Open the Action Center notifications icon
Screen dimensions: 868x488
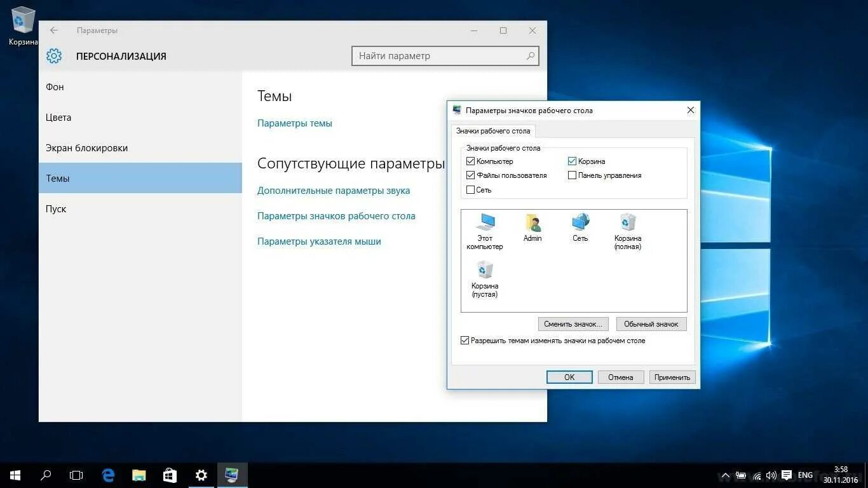[x=787, y=475]
